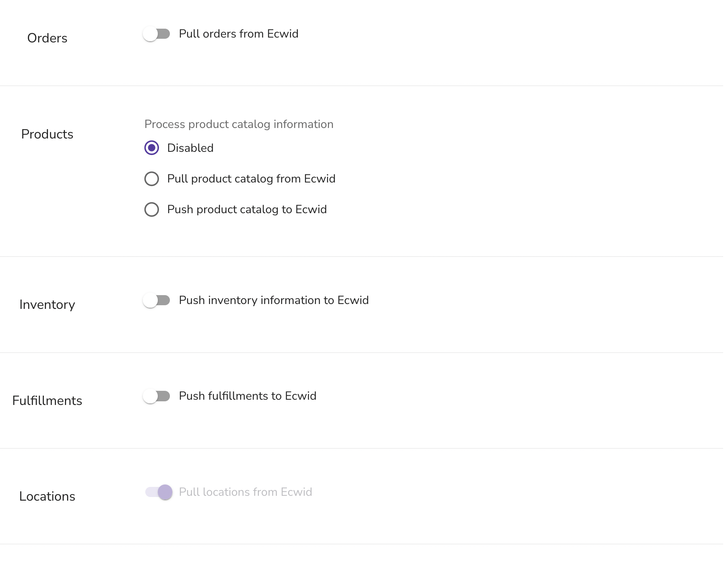Click the Pull orders from Ecwid text

click(239, 34)
